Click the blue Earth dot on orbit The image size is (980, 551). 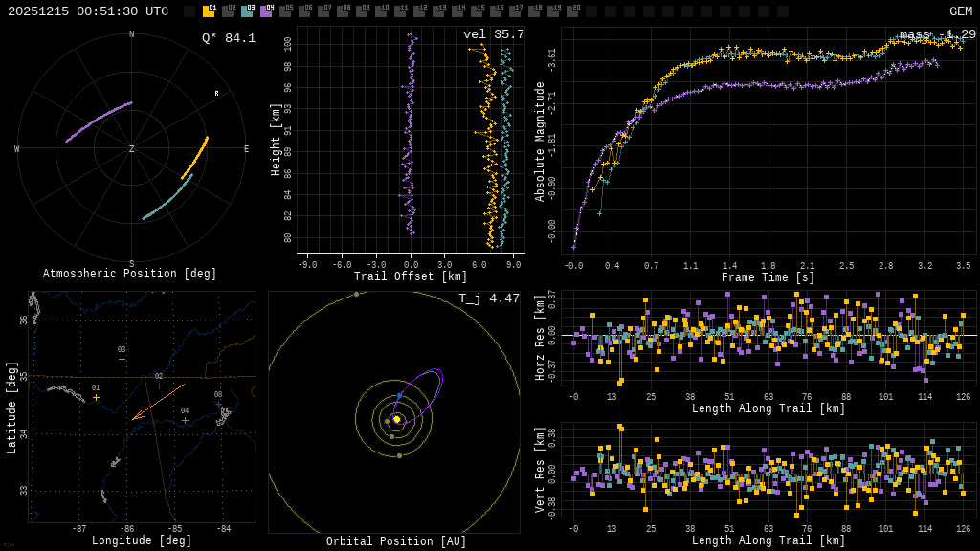click(x=399, y=396)
